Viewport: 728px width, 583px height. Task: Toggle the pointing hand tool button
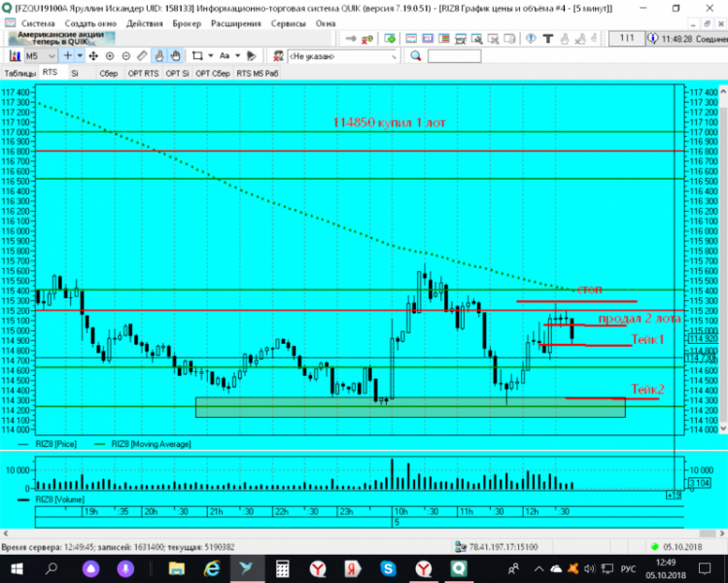tap(158, 56)
